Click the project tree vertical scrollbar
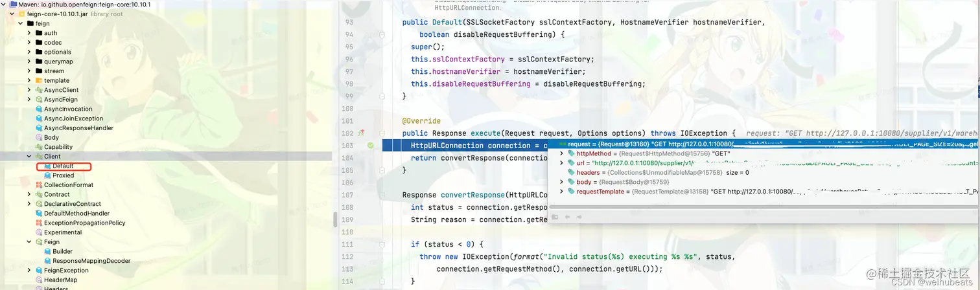 [x=334, y=219]
